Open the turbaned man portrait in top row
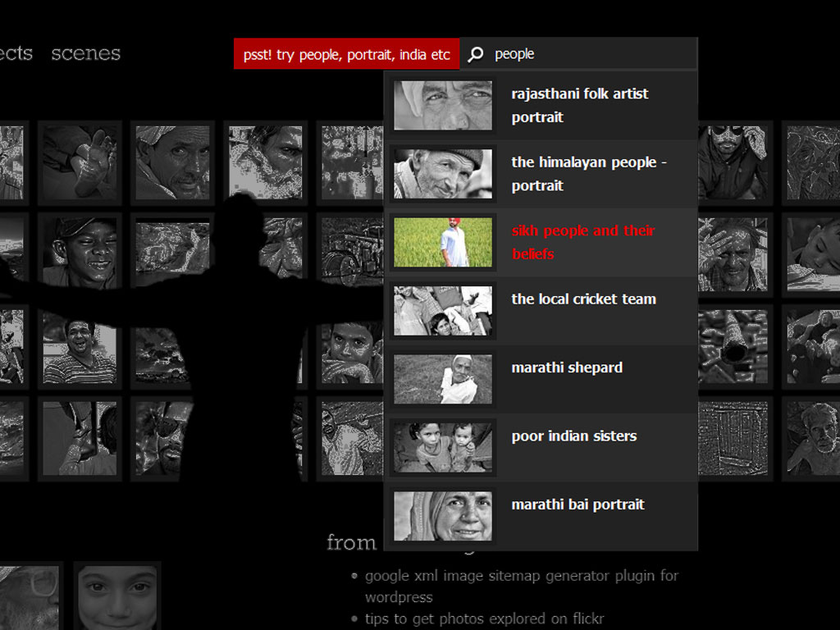The image size is (840, 630). [x=172, y=163]
